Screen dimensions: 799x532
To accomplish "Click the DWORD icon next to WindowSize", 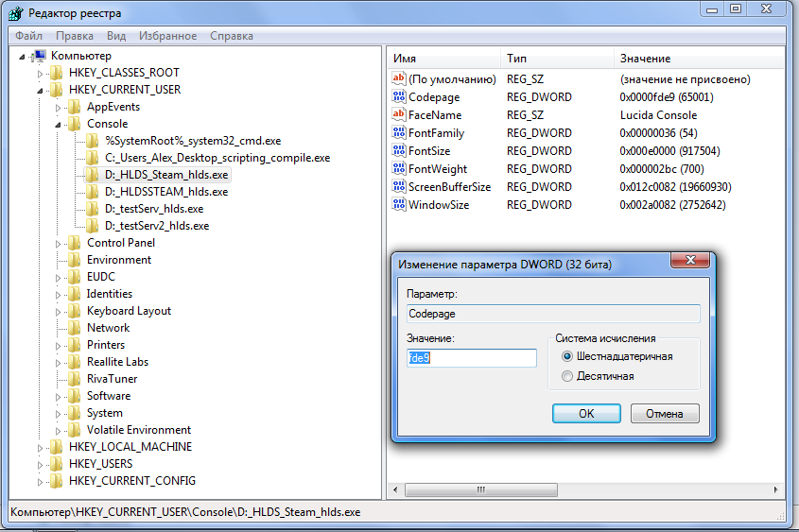I will click(399, 204).
